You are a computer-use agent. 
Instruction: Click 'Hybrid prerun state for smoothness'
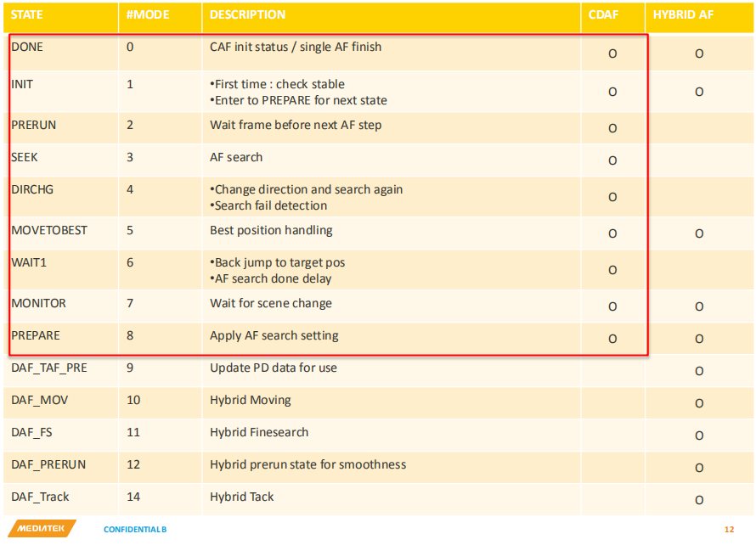point(307,465)
